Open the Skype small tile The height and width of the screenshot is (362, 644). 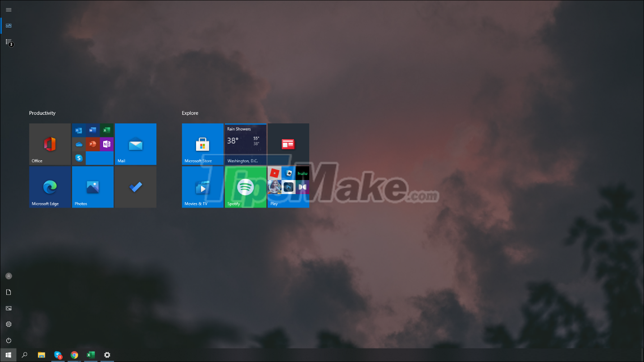pos(79,158)
